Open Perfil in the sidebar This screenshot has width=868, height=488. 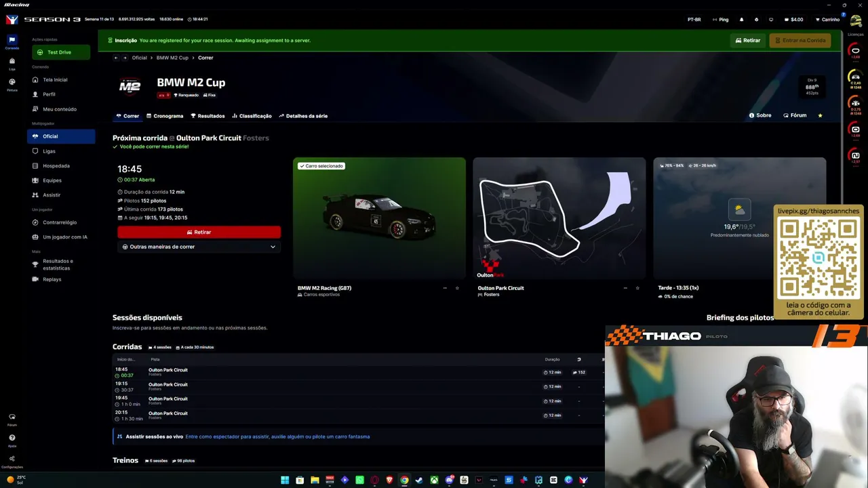click(61, 94)
